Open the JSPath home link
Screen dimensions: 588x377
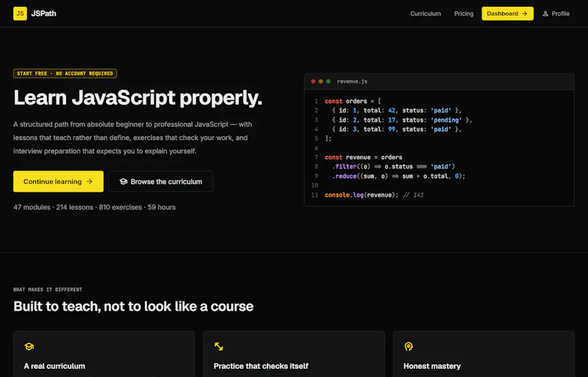(35, 13)
